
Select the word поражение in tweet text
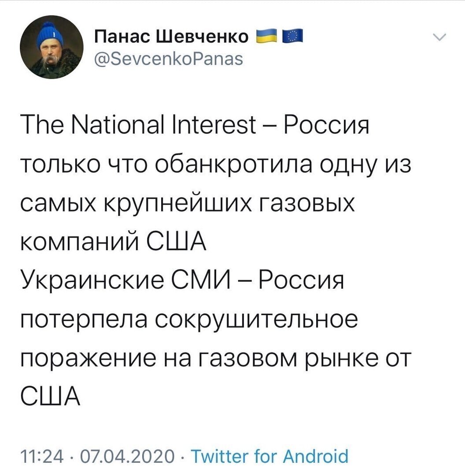89,358
